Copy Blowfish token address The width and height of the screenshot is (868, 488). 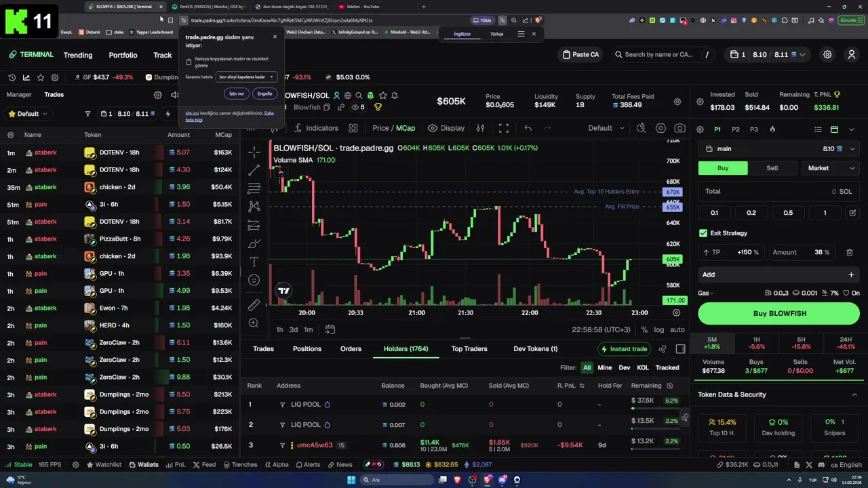[327, 107]
